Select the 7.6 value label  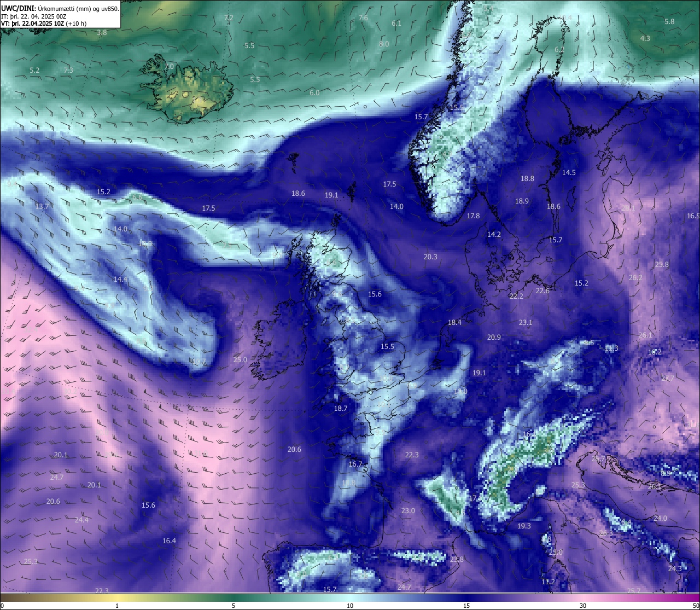pyautogui.click(x=363, y=18)
